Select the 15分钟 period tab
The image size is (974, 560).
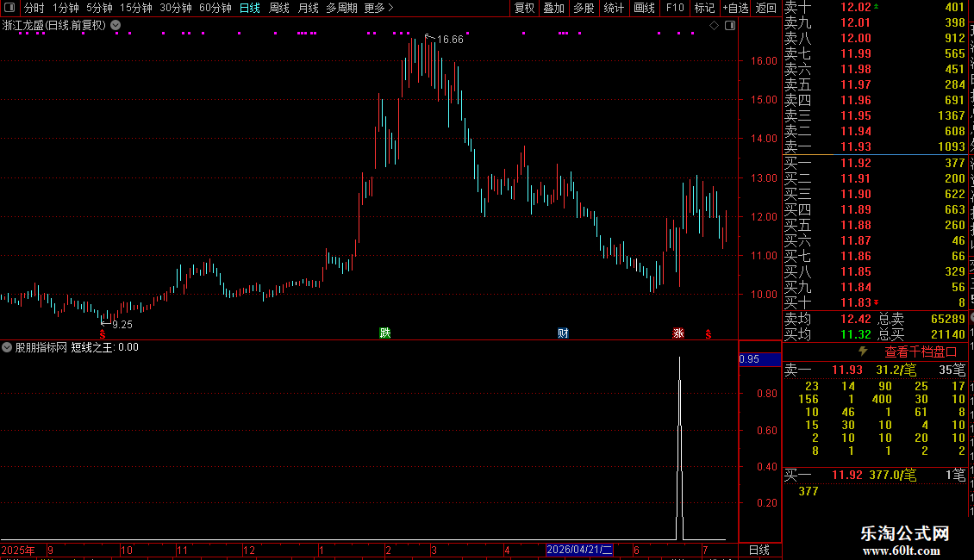[136, 8]
